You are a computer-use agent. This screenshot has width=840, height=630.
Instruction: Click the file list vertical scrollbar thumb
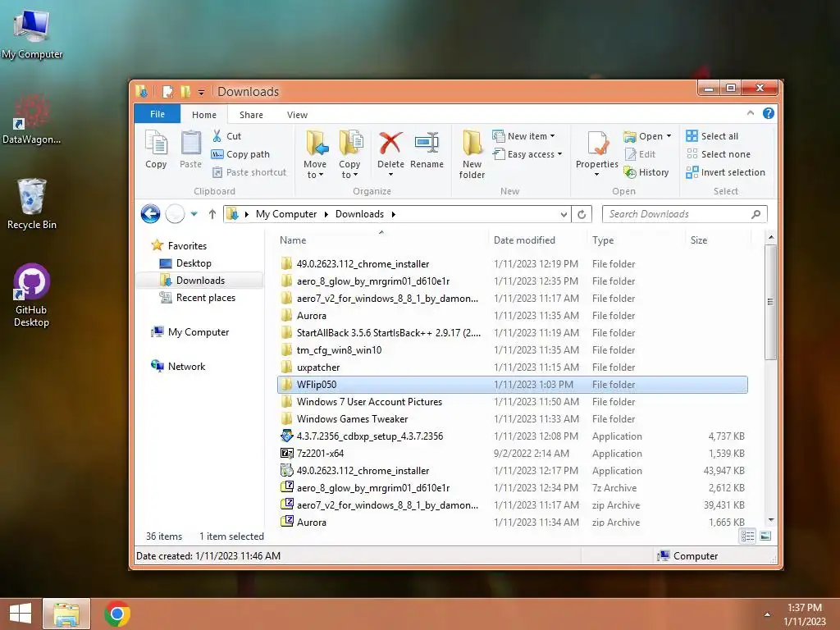click(770, 302)
